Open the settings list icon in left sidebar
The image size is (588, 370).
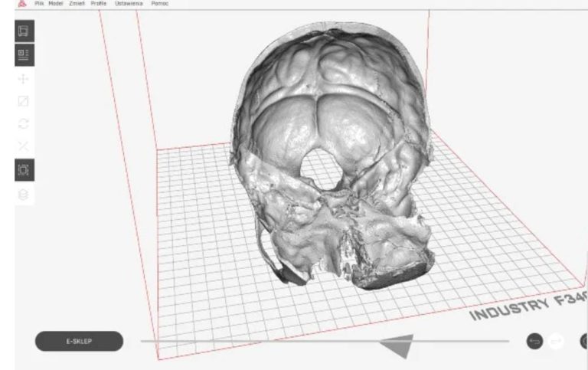23,54
